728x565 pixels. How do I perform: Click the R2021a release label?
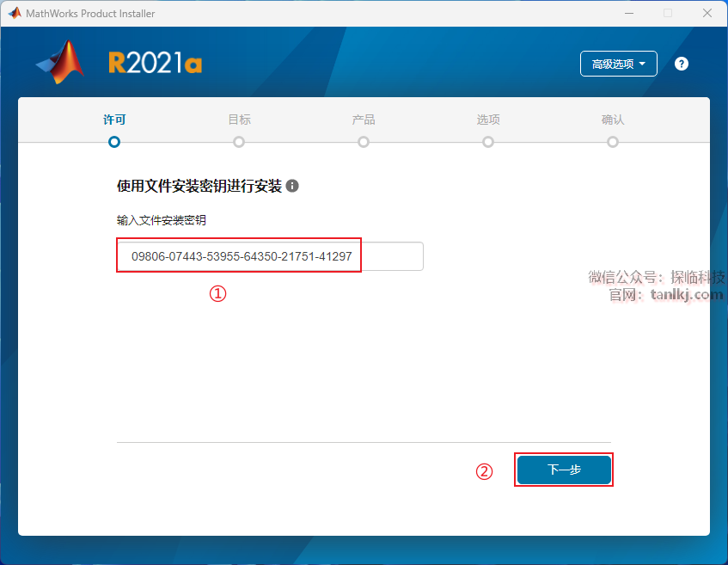(x=155, y=63)
